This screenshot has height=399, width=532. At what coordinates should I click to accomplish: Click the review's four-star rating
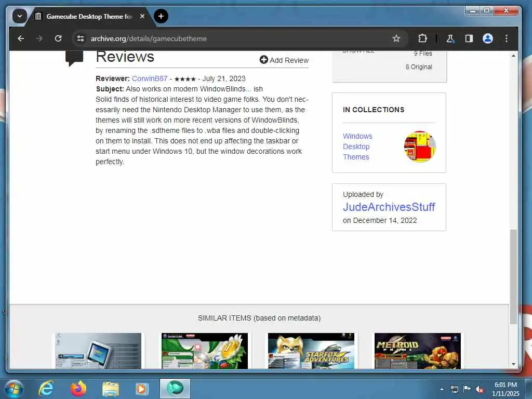[185, 79]
